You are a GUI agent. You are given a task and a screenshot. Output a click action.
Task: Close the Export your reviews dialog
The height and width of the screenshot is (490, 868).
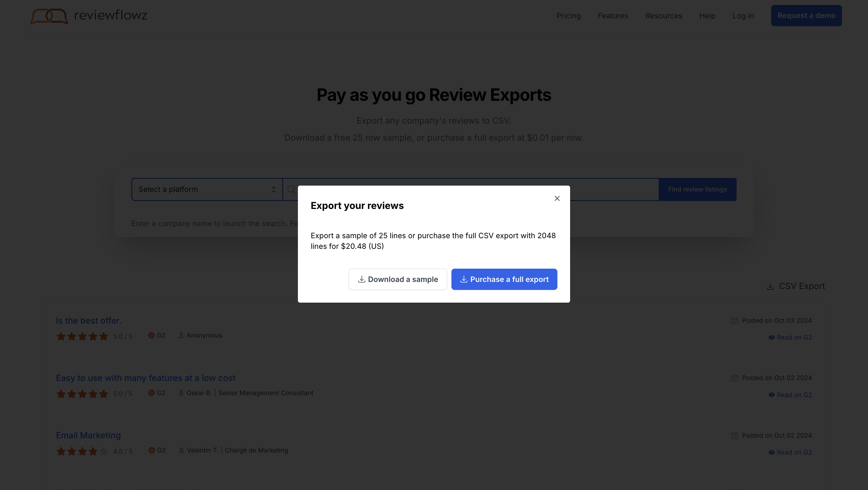point(557,198)
